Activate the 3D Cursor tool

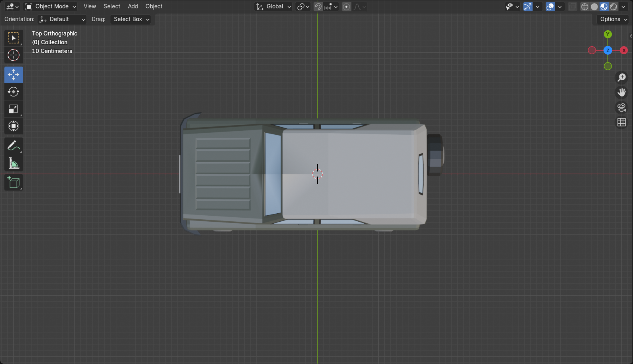tap(14, 55)
